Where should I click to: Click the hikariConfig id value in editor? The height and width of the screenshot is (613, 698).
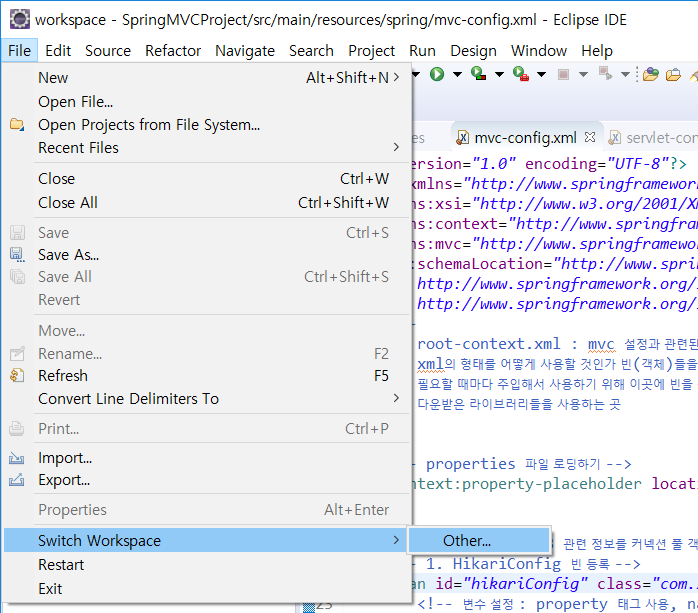tap(525, 583)
